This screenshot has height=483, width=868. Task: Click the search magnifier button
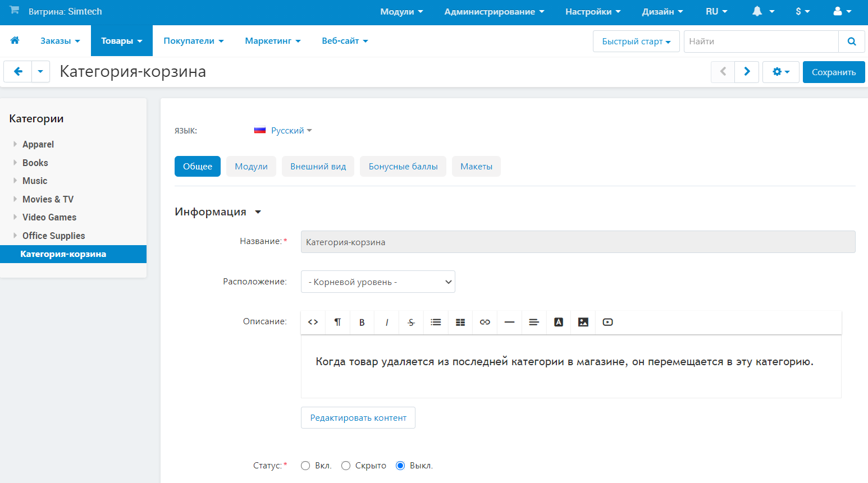[x=851, y=42]
